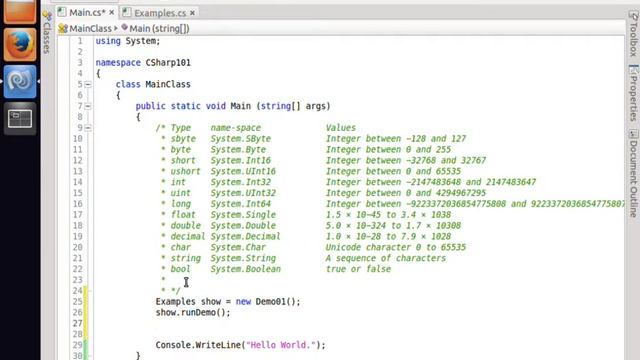Click the MonoDevelop icon in the dock
The height and width of the screenshot is (360, 640).
pos(20,81)
